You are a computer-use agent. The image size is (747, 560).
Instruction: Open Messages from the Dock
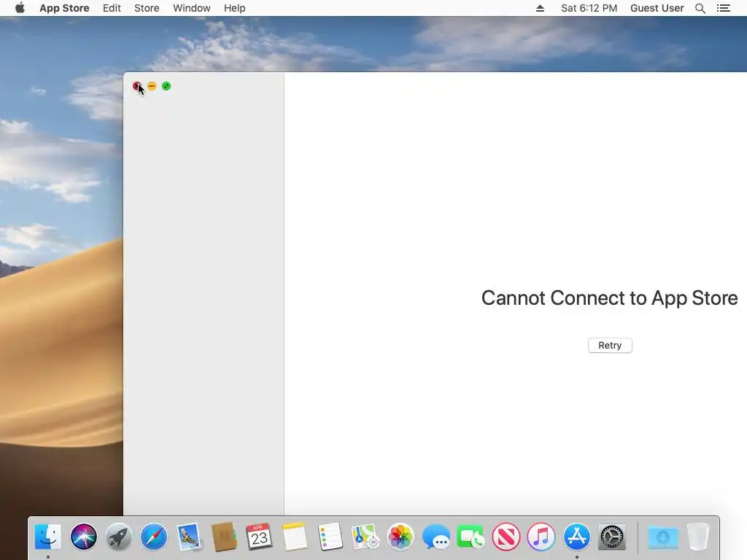pos(436,537)
